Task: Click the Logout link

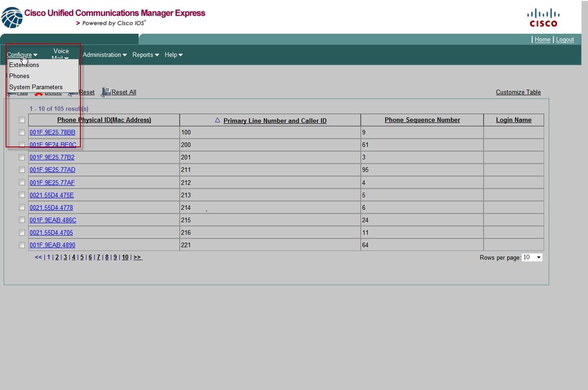Action: pos(565,40)
